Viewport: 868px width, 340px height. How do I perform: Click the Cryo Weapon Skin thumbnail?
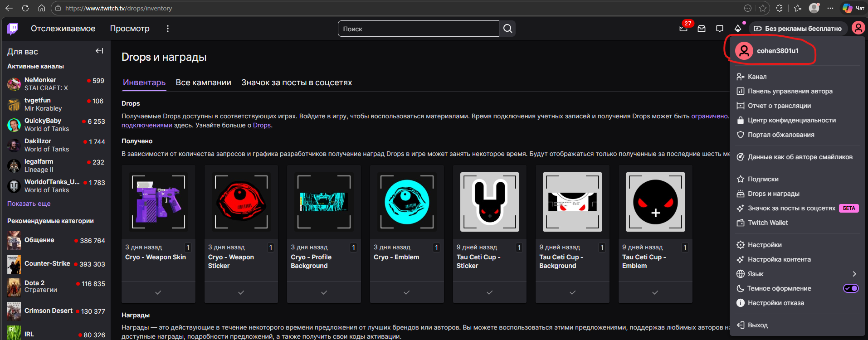158,202
